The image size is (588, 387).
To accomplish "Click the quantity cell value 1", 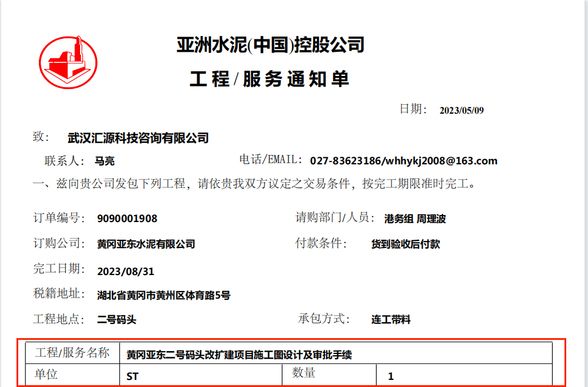I will click(x=391, y=376).
